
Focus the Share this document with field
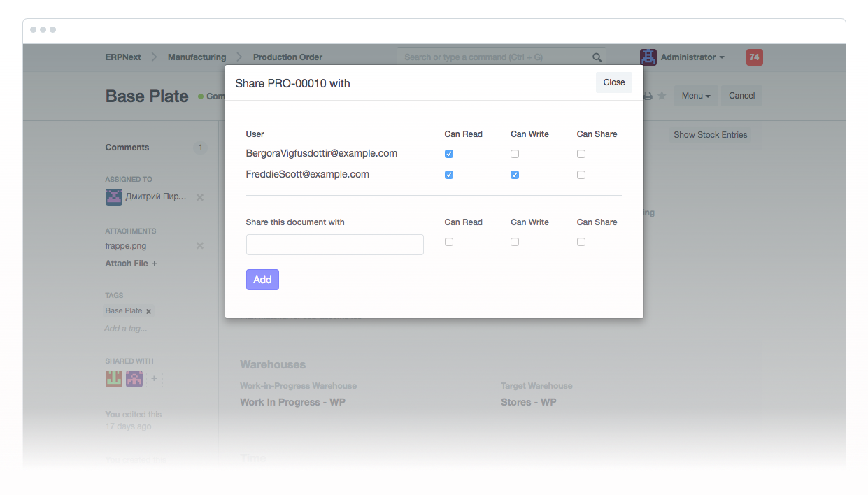tap(335, 245)
